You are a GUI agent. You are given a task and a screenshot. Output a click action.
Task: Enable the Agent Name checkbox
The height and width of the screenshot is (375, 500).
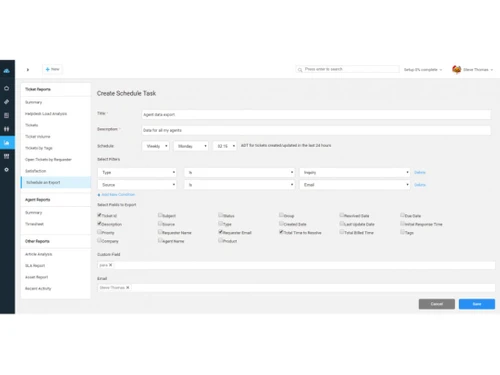160,240
